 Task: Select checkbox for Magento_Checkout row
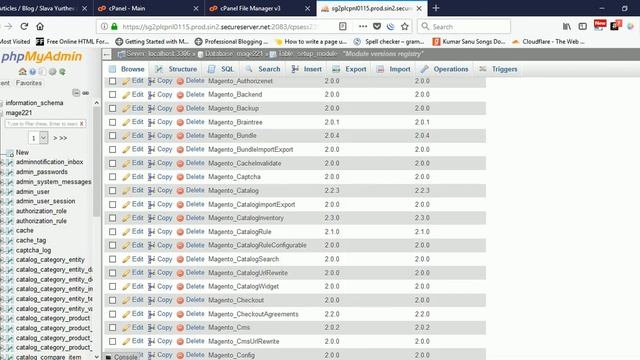112,301
